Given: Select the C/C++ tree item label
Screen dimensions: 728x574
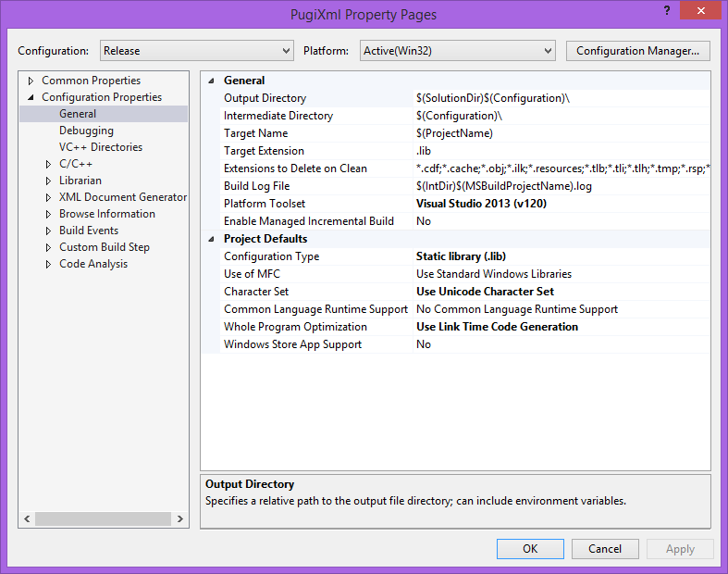Looking at the screenshot, I should 76,164.
